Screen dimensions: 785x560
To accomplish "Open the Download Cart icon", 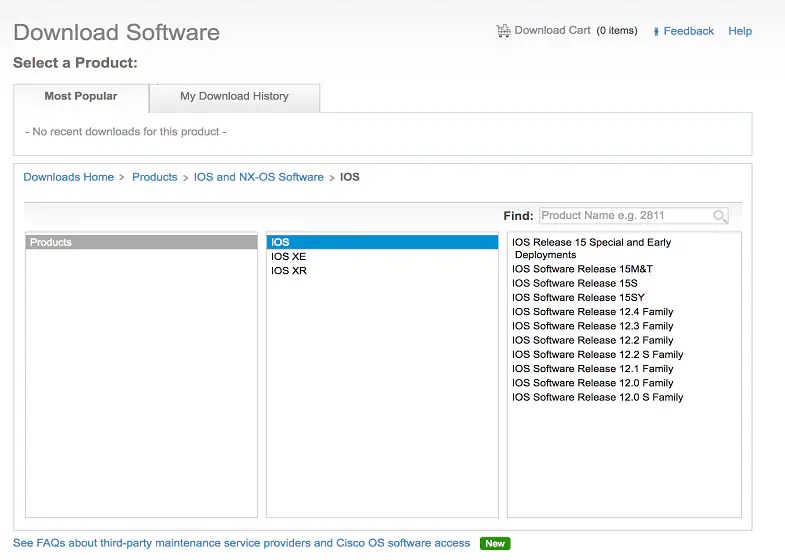I will [x=503, y=31].
